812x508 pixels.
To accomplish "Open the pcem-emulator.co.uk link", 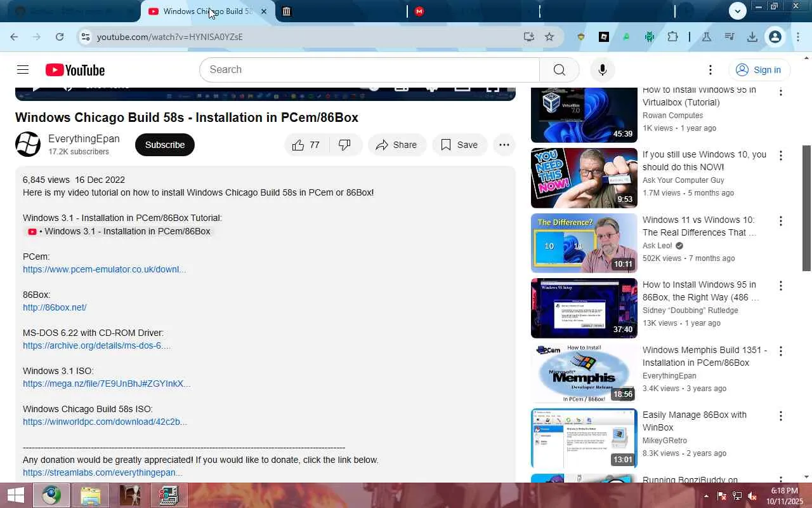I will [x=104, y=269].
